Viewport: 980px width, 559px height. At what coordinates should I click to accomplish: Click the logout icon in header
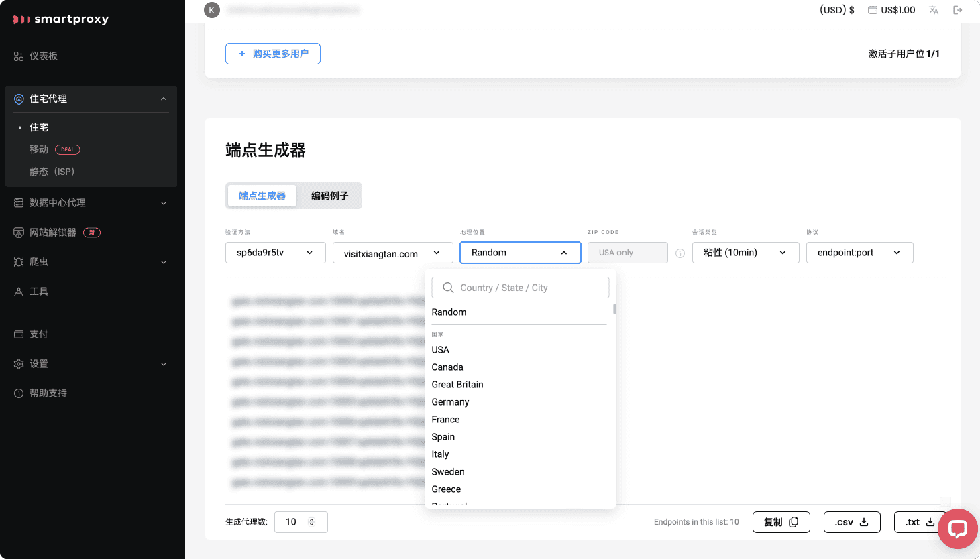(957, 10)
